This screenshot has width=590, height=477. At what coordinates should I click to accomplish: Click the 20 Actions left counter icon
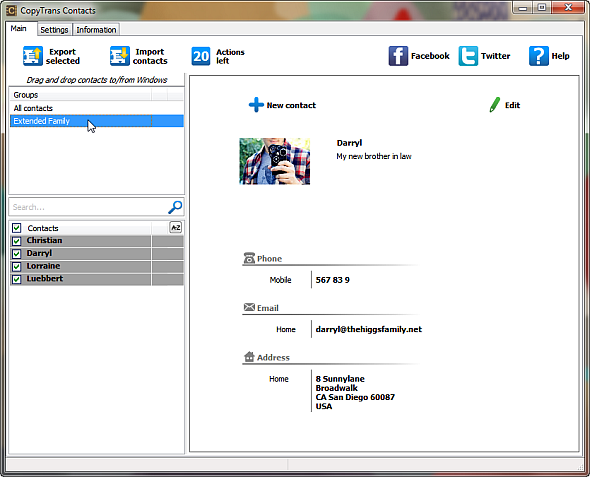pos(201,56)
